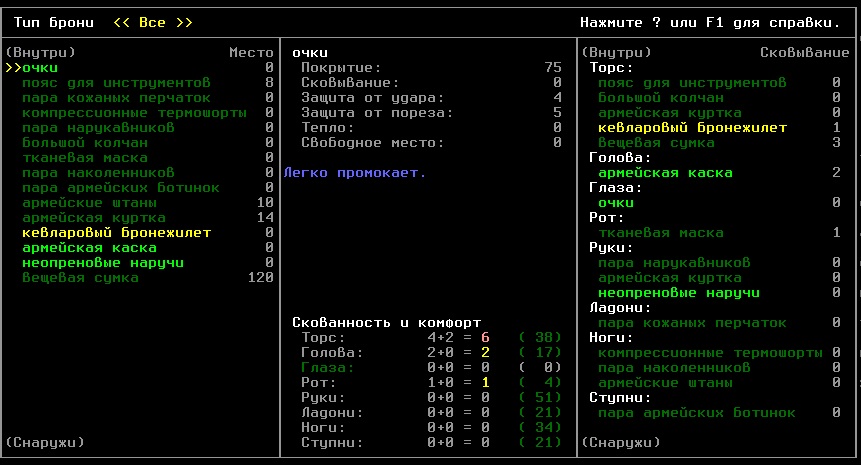Click the Тепло: label in the middle panel

327,127
